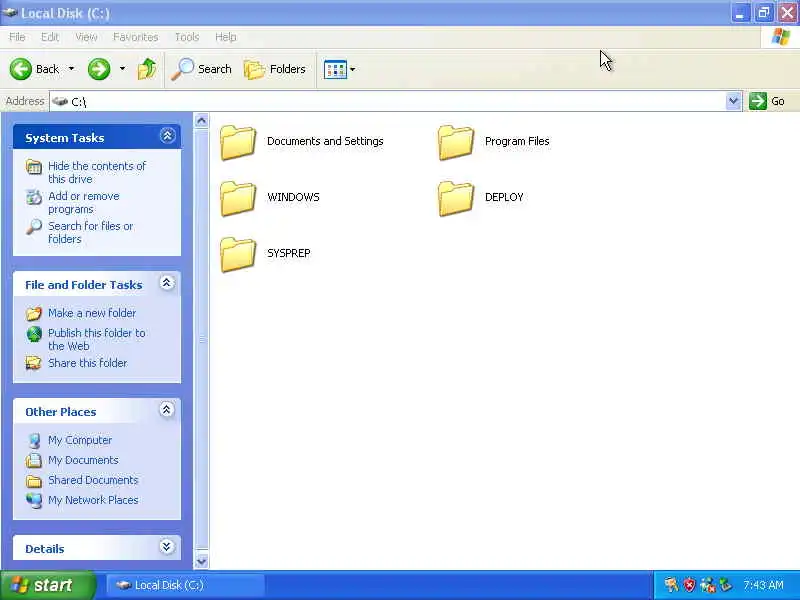Collapse the Other Places panel
Viewport: 800px width, 600px height.
click(167, 410)
